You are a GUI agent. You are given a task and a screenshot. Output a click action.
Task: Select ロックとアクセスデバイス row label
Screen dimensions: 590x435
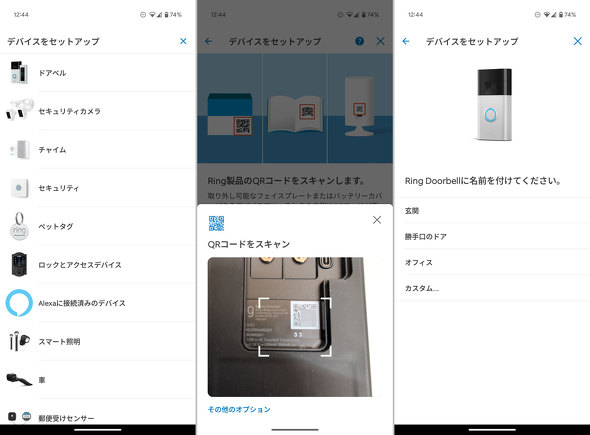(80, 265)
